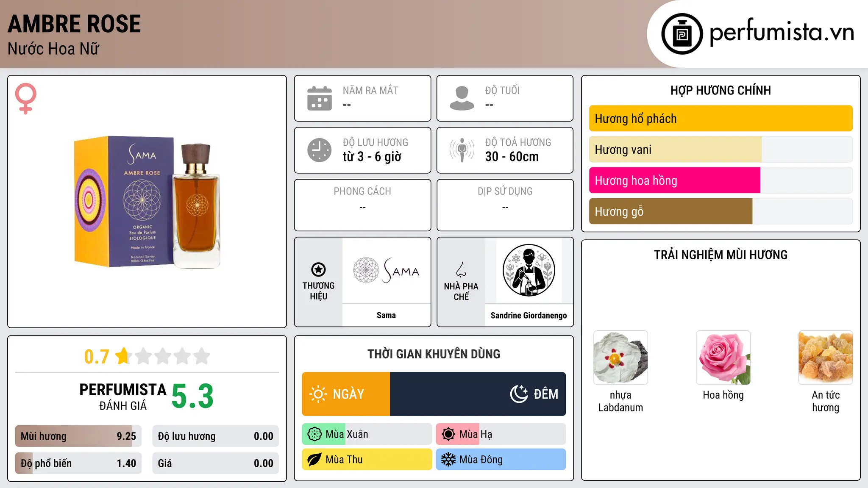Click the Độ lưu hương 0.00 score bar

click(x=215, y=436)
